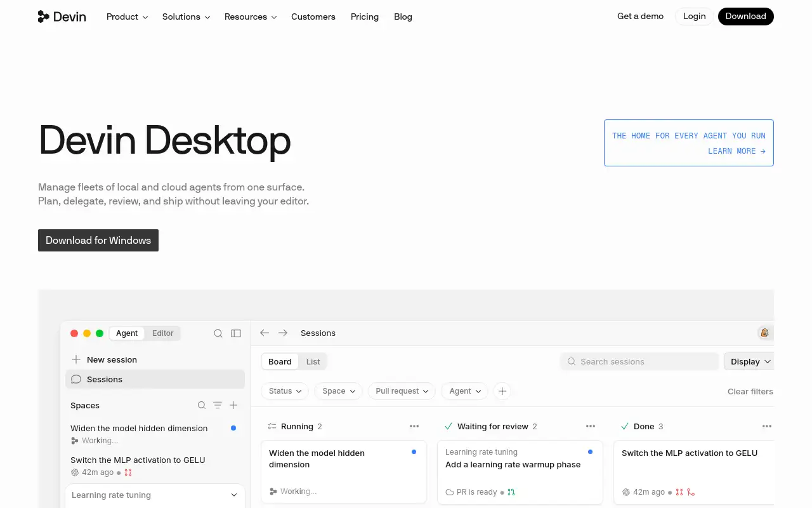The width and height of the screenshot is (812, 508).
Task: Open the Waiting for review three-dot menu
Action: (x=591, y=426)
